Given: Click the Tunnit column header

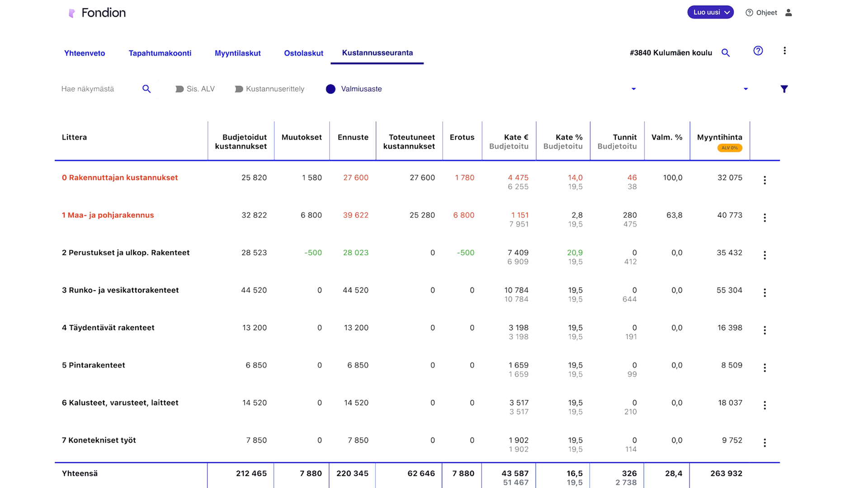Looking at the screenshot, I should [625, 137].
